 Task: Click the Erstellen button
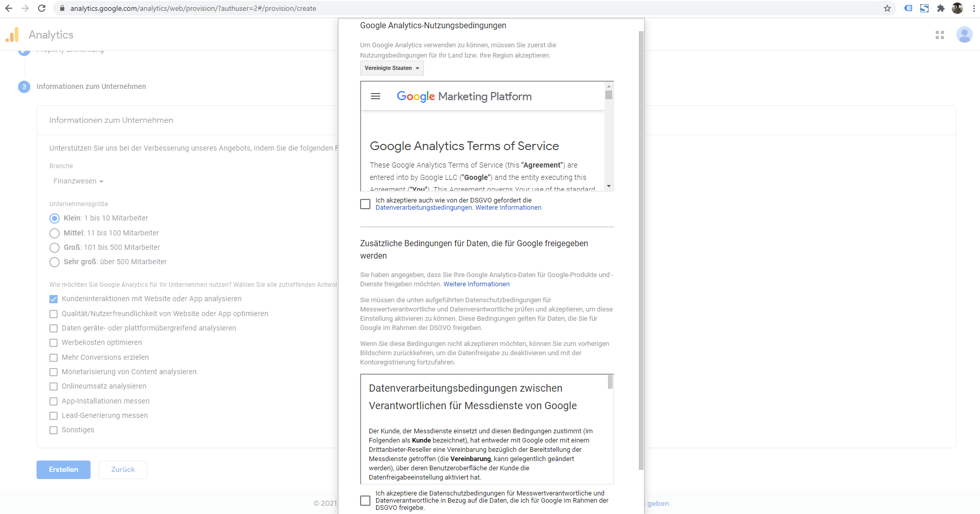pos(63,470)
